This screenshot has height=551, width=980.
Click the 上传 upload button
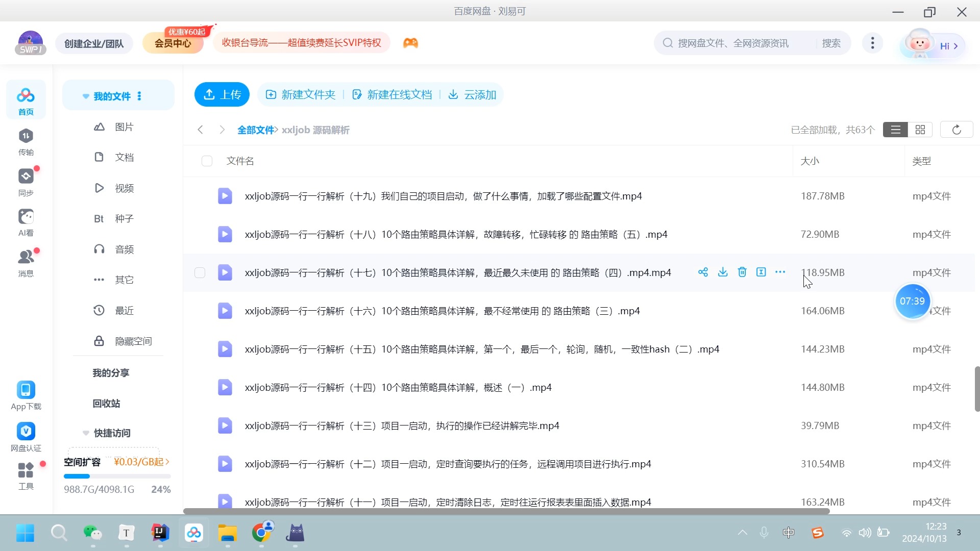tap(222, 94)
